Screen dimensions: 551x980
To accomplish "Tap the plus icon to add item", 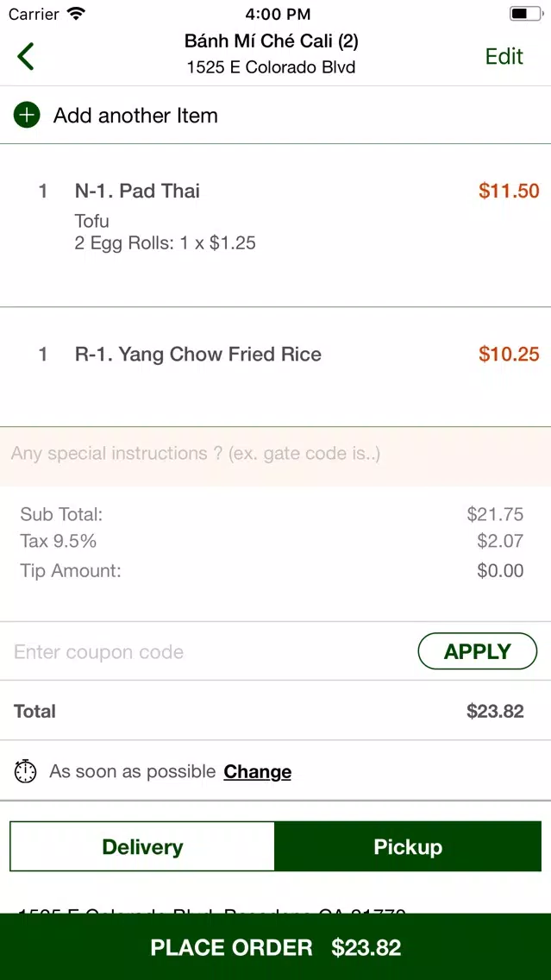I will pyautogui.click(x=27, y=116).
